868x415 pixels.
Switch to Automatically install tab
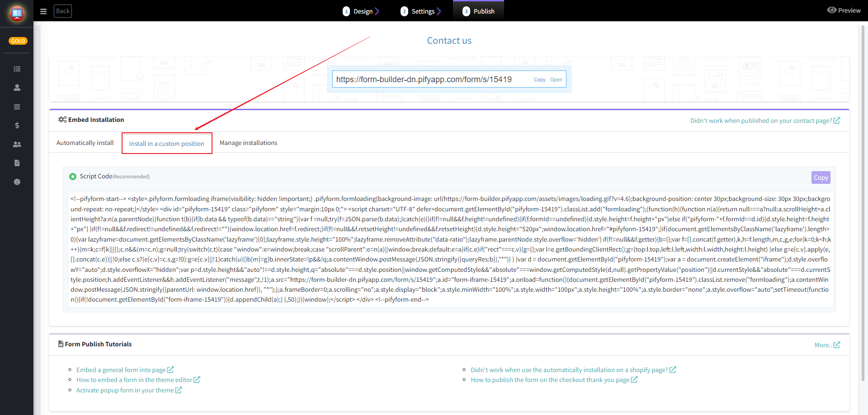[85, 143]
